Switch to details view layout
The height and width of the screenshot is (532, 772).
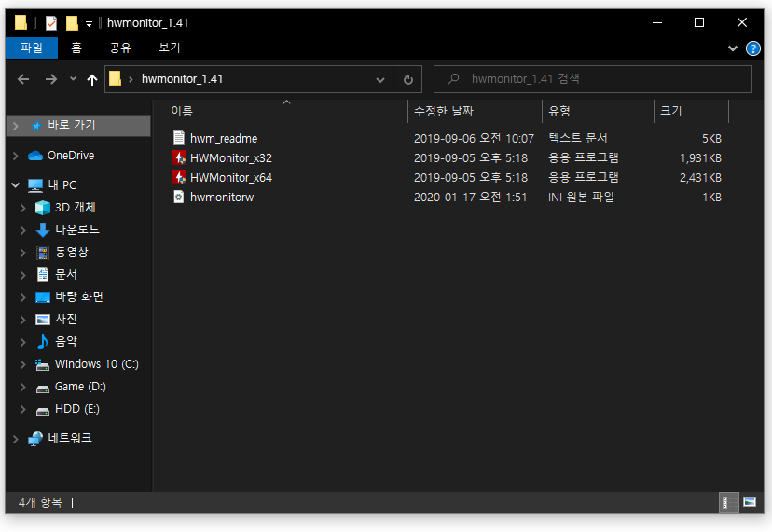[729, 502]
